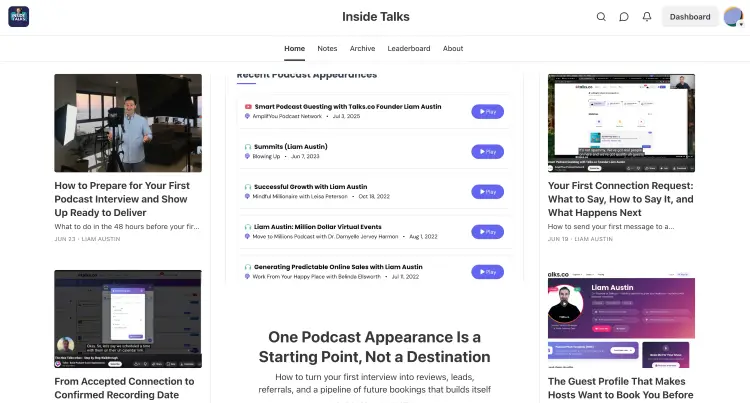Click headphones icon beside Generating Predictable Online Sales
750x403 pixels.
248,267
